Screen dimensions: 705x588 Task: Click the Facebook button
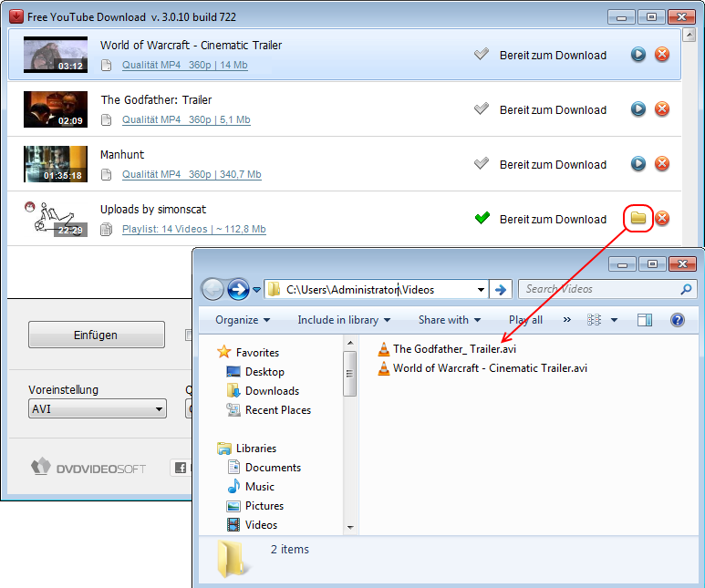[181, 468]
